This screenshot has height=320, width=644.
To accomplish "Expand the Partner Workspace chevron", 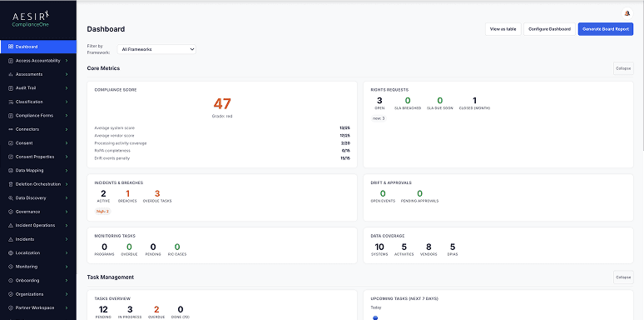I will 67,307.
